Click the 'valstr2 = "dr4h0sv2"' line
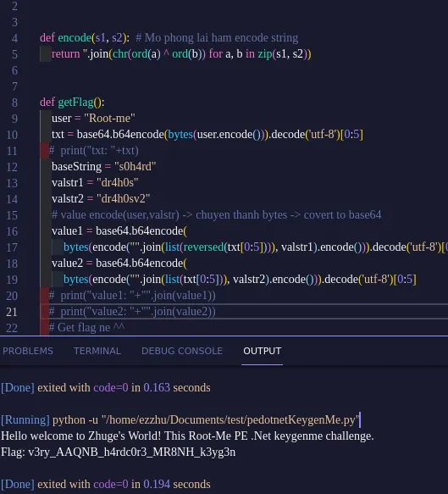 click(101, 198)
